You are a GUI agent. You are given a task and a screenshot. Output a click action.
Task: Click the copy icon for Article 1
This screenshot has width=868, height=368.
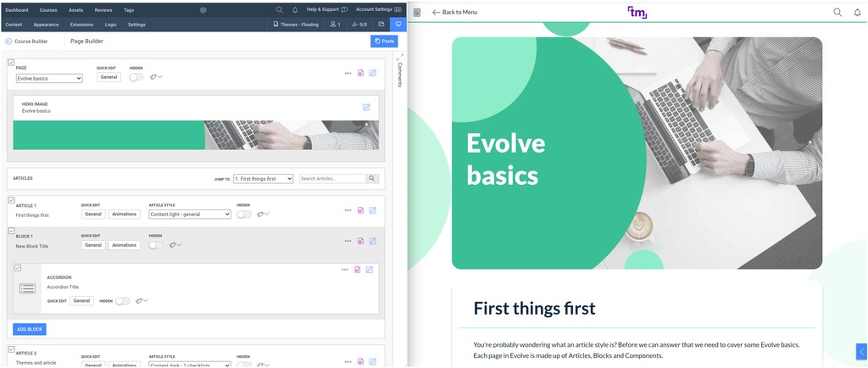[x=360, y=210]
